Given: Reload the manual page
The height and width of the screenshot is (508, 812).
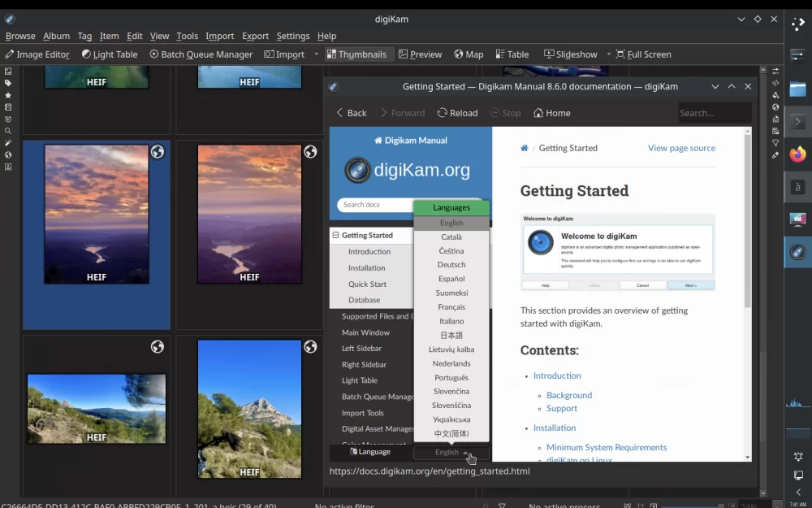Looking at the screenshot, I should (457, 113).
